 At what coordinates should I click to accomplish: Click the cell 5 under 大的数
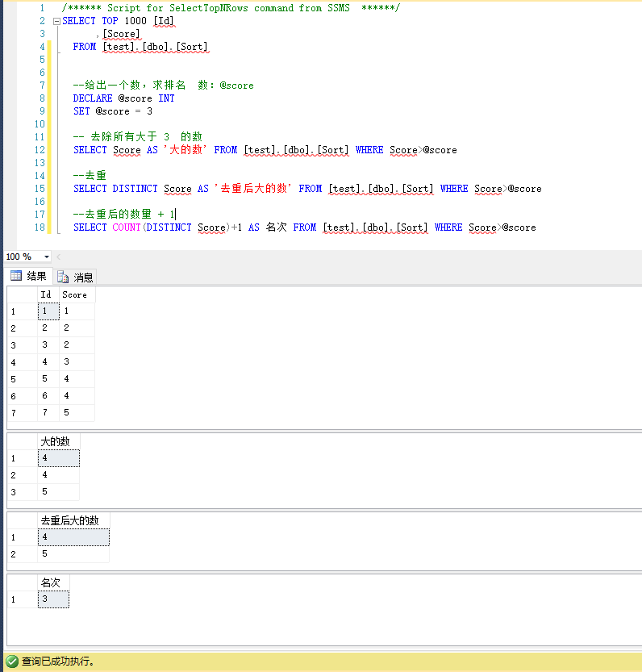[x=59, y=492]
